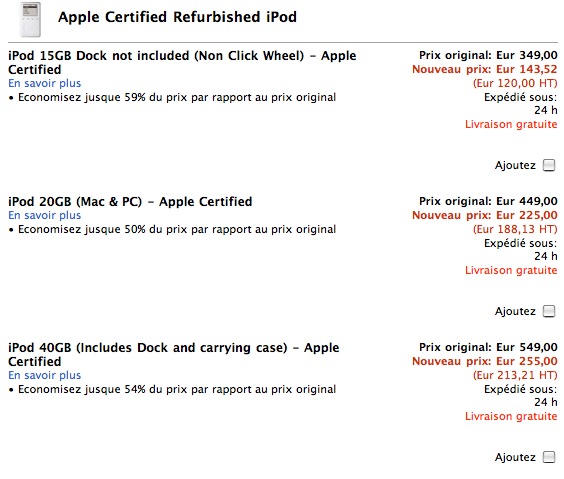Open En savoir plus for iPod 20GB
The width and height of the screenshot is (564, 479).
45,215
